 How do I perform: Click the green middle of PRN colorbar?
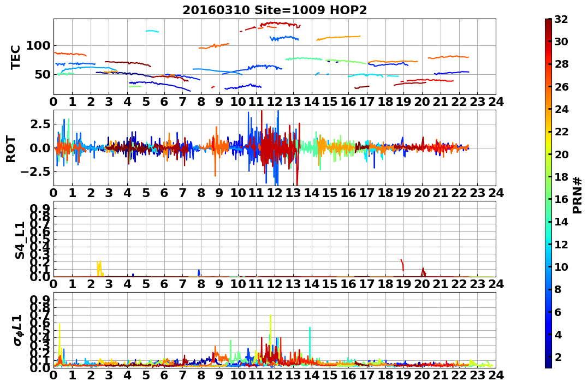point(548,193)
